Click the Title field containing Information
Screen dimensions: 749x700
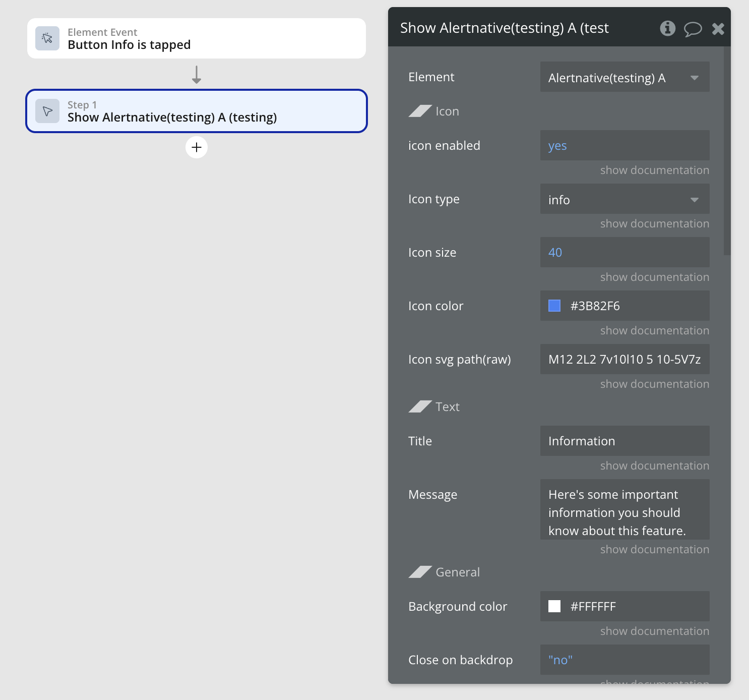click(624, 441)
